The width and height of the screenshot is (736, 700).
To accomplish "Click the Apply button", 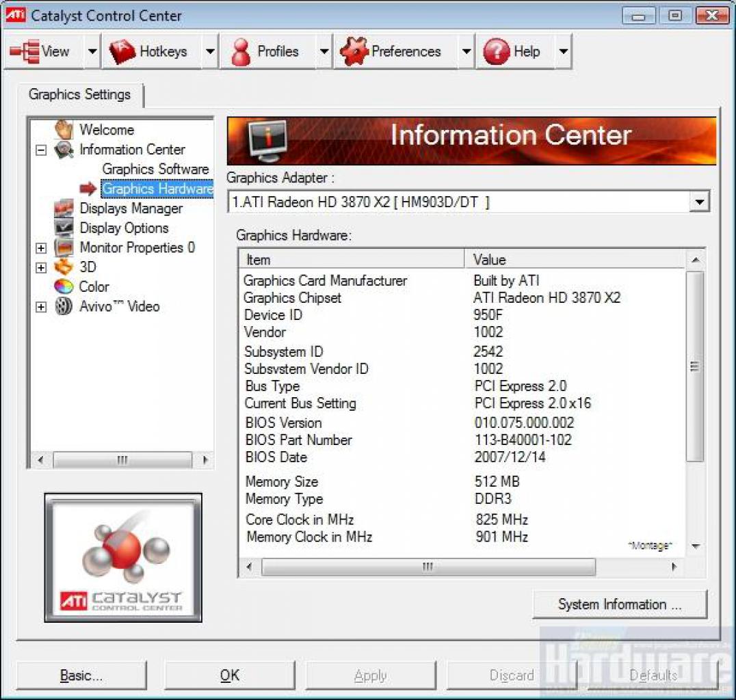I will (370, 675).
